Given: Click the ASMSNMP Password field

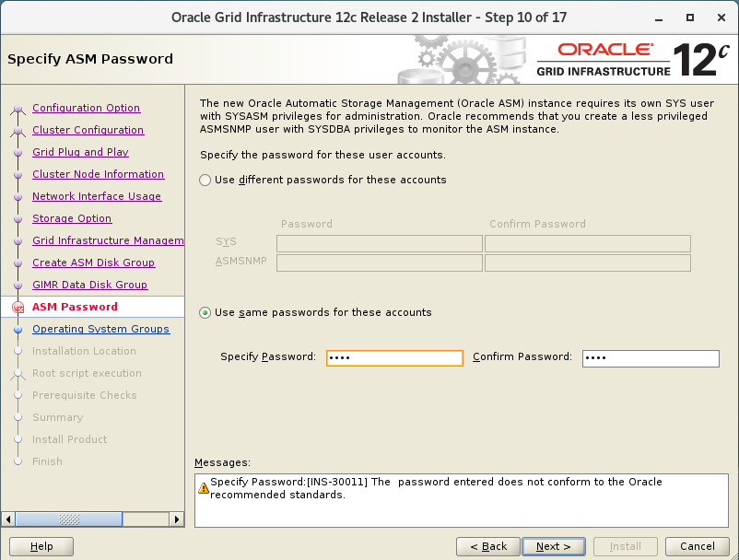Looking at the screenshot, I should click(x=380, y=262).
